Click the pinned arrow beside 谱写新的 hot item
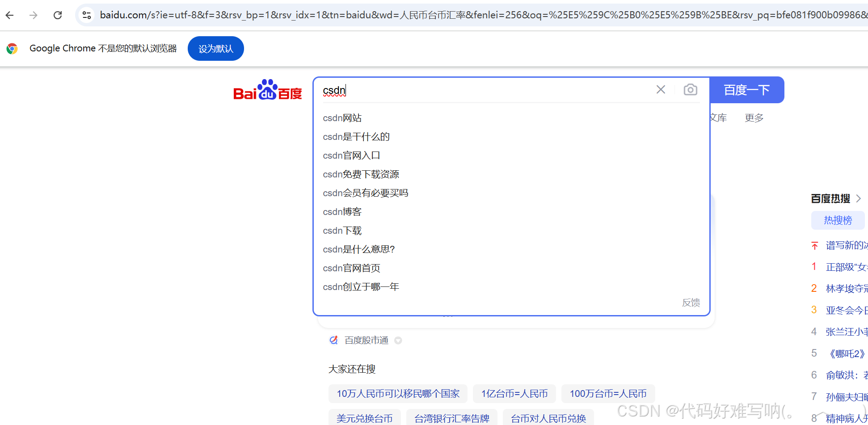This screenshot has height=425, width=868. [814, 245]
